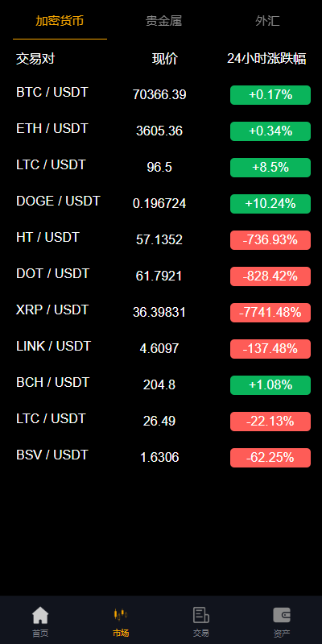The width and height of the screenshot is (322, 644).
Task: Click the -736.93% HT change badge
Action: pos(270,240)
